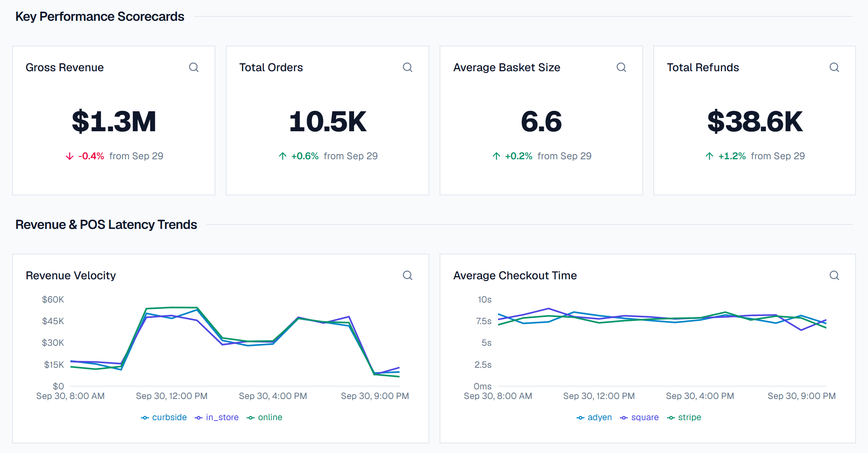This screenshot has height=453, width=868.
Task: Click the Revenue & POS Latency Trends heading
Action: click(106, 224)
